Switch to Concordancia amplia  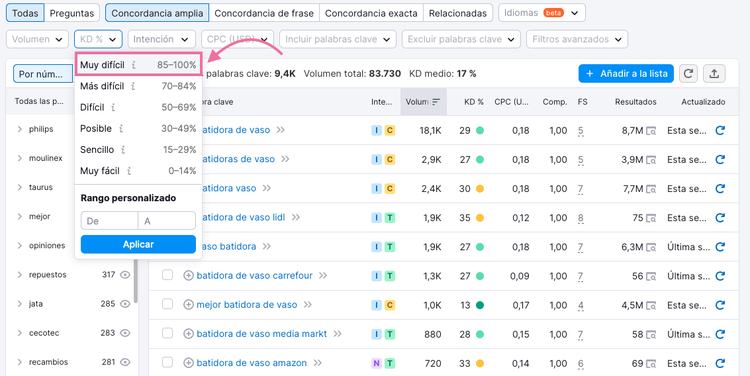(157, 13)
